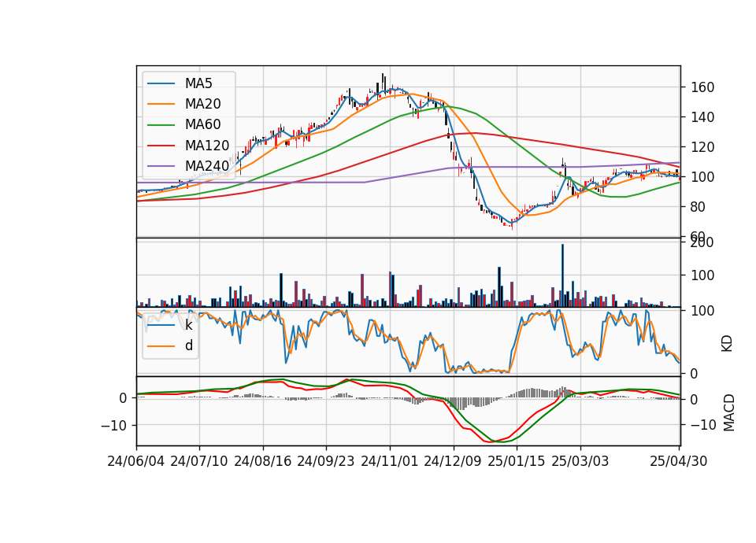Click the 24/08/16 date label
The image size is (756, 543).
263,461
